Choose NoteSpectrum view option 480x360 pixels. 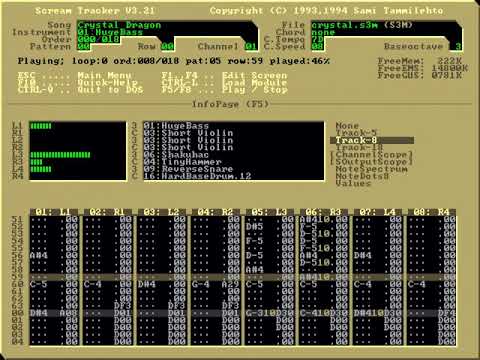tap(371, 169)
